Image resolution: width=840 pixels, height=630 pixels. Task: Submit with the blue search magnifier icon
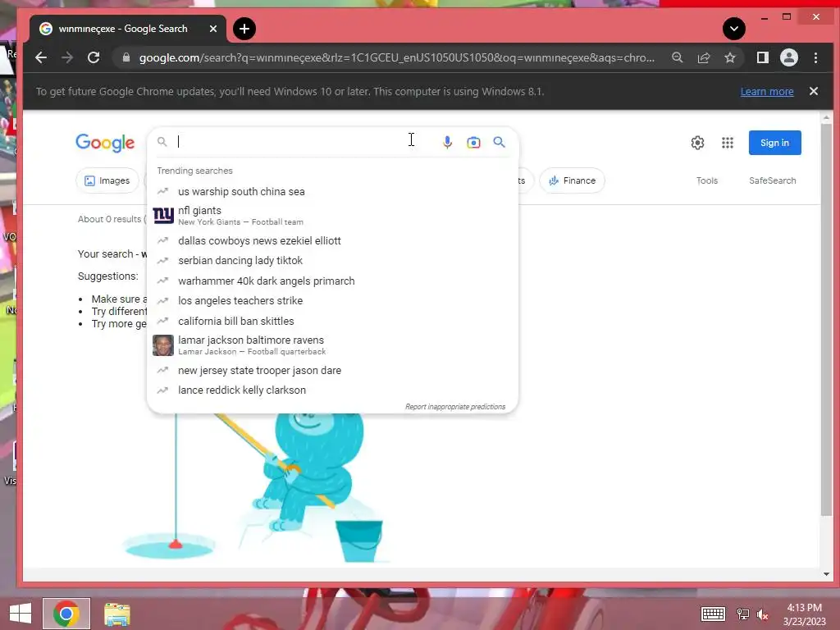pos(500,142)
